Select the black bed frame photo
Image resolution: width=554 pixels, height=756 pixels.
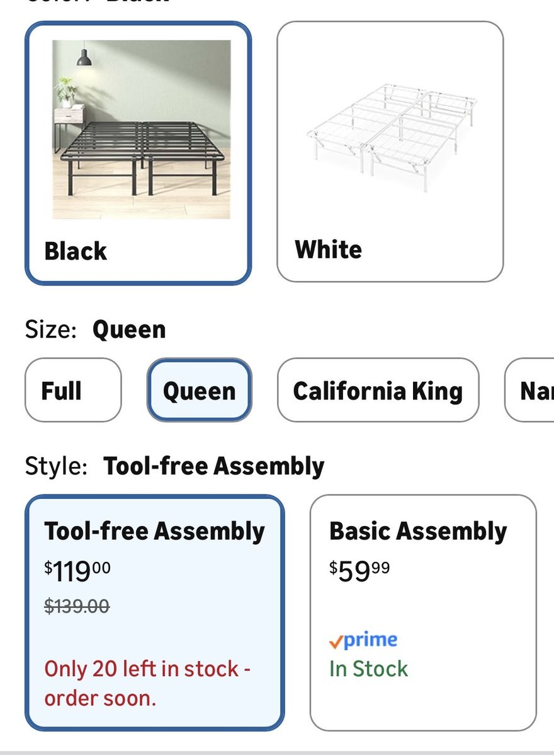click(141, 130)
